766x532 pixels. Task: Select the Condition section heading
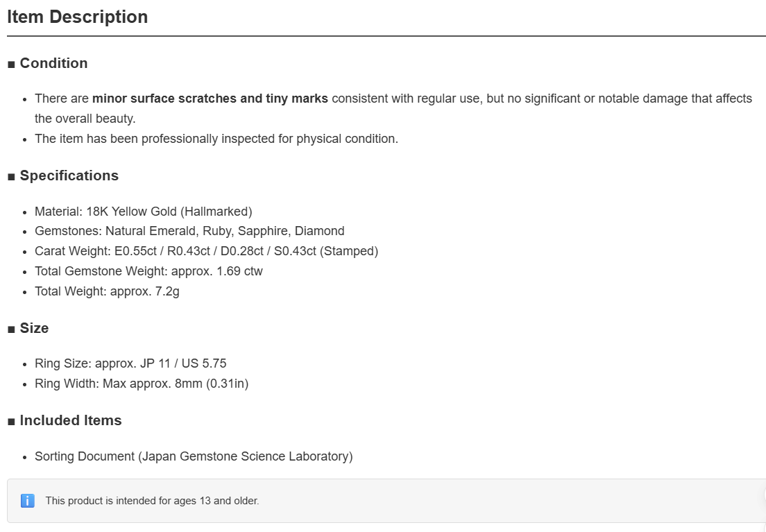tap(53, 63)
